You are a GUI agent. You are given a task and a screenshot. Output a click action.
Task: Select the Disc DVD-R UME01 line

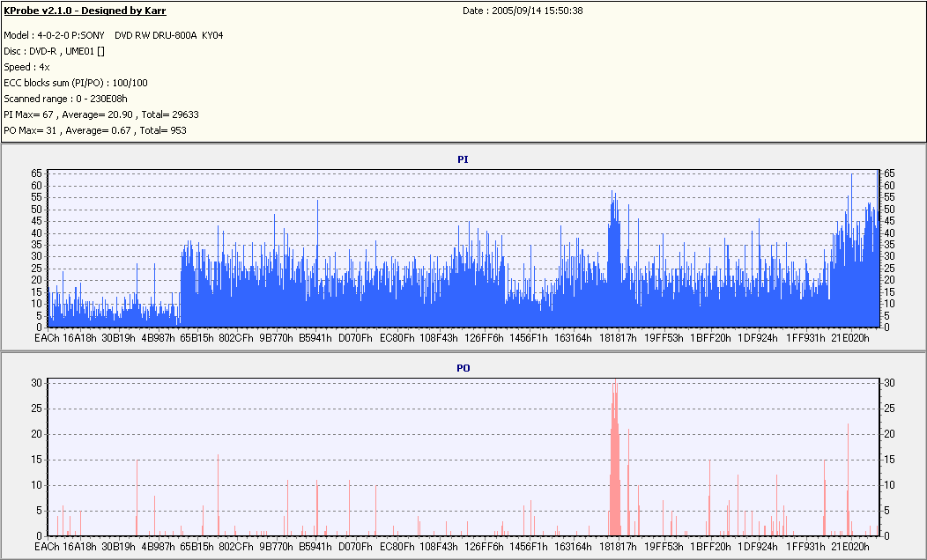(x=55, y=51)
